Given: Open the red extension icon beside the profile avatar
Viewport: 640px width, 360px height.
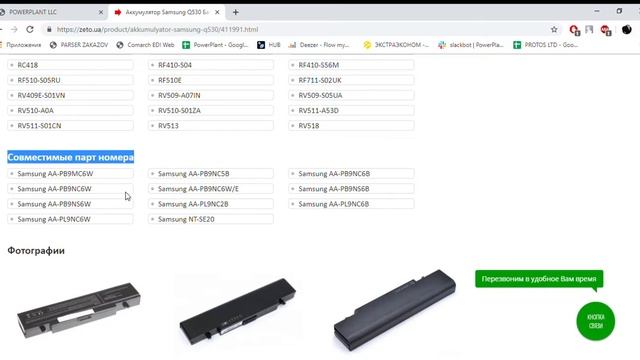Looking at the screenshot, I should point(605,30).
